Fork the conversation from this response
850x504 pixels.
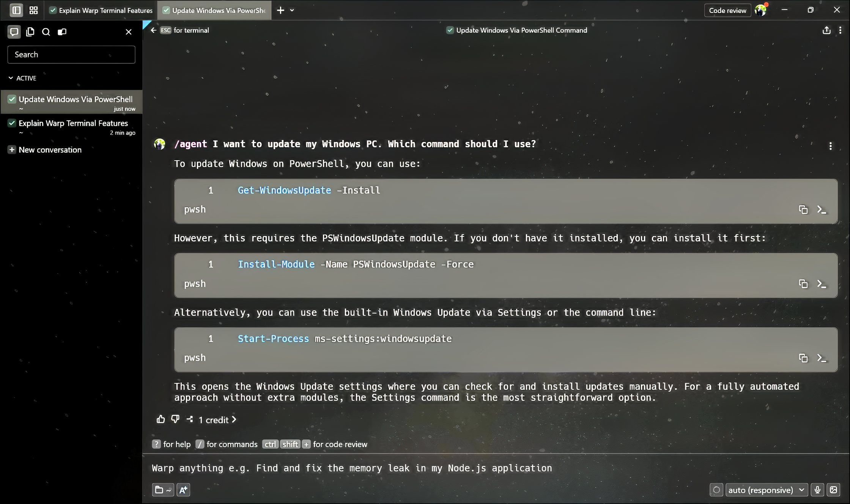click(x=190, y=419)
